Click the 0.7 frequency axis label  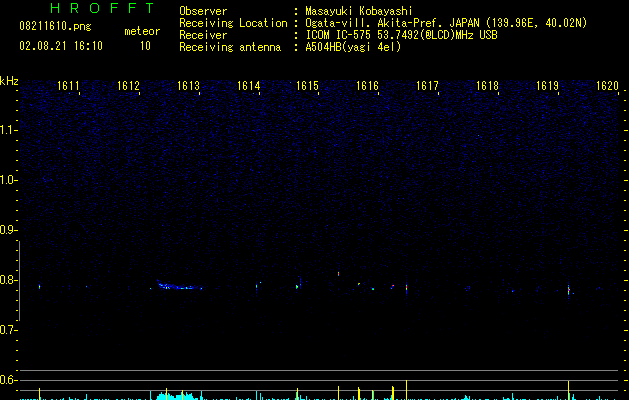(8, 330)
